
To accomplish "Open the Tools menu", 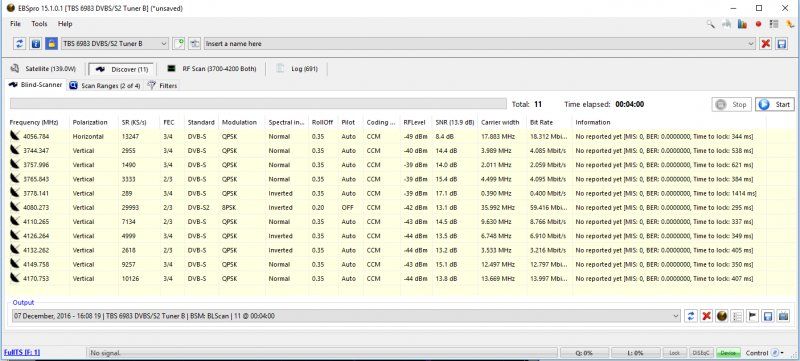I will click(39, 24).
